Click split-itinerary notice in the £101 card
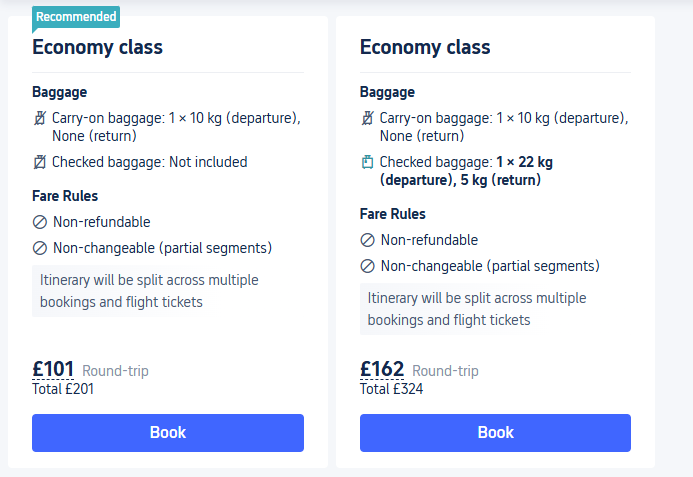The image size is (693, 477). coord(149,290)
